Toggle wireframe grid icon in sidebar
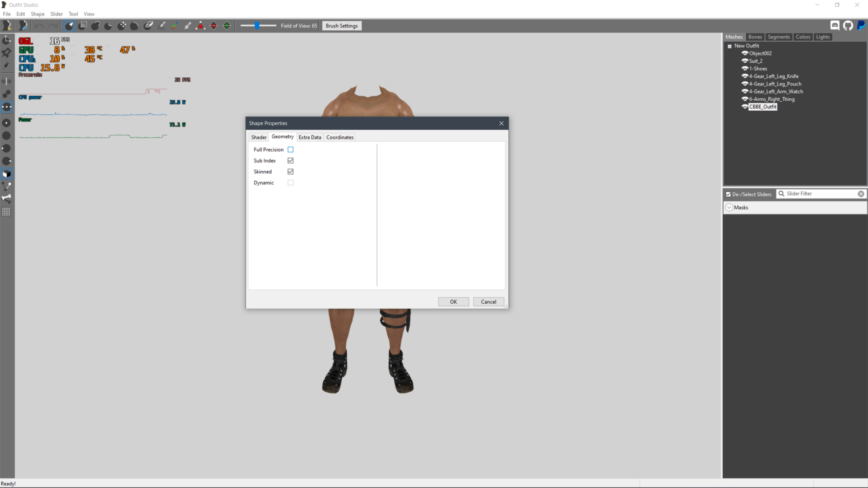868x488 pixels. 7,211
